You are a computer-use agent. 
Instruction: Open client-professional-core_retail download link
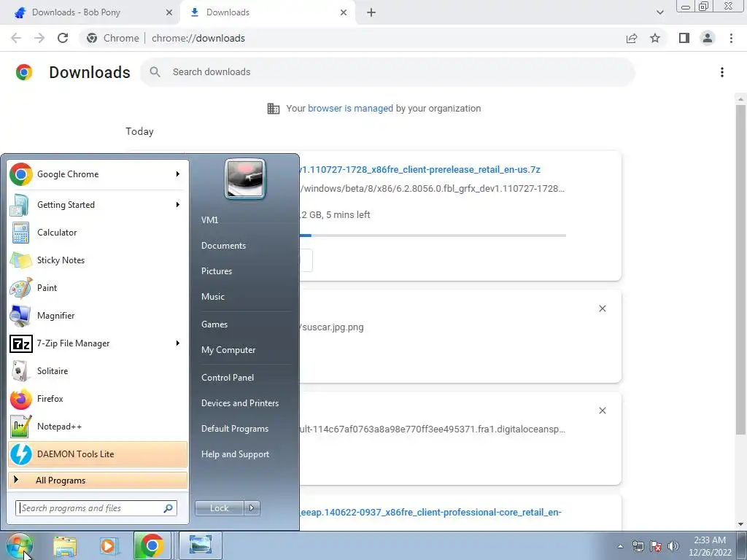pos(430,513)
